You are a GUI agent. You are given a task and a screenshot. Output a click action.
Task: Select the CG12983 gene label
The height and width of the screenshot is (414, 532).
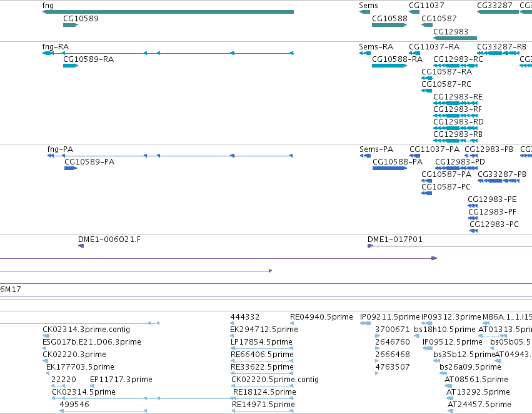(451, 31)
